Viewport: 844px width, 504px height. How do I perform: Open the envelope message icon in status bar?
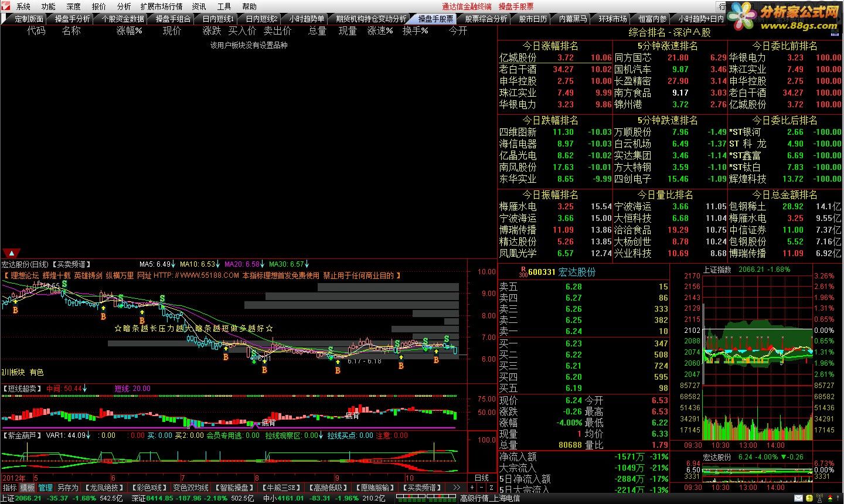[x=798, y=498]
